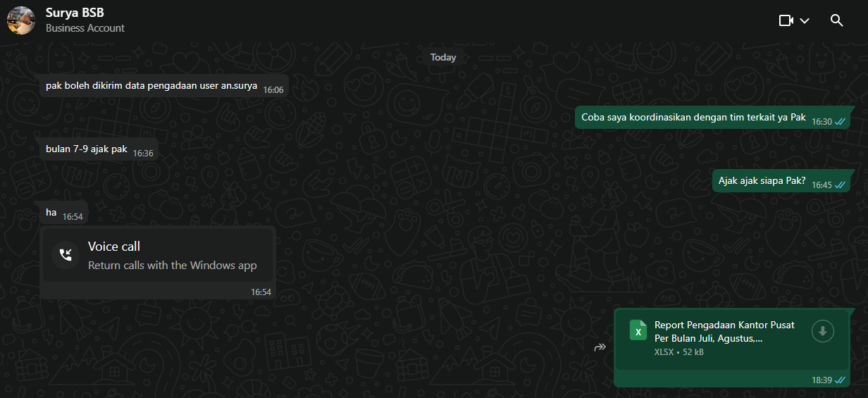
Task: Open the chat search magnifier icon
Action: 836,20
